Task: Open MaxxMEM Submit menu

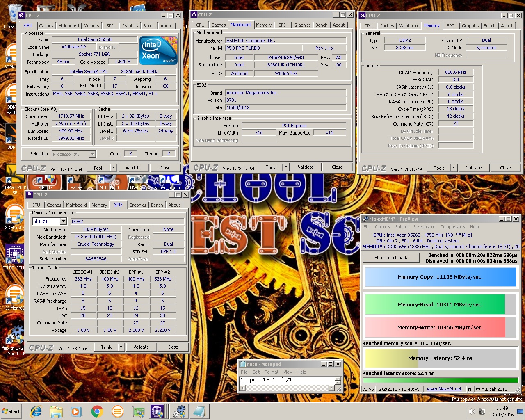Action: pyautogui.click(x=402, y=227)
